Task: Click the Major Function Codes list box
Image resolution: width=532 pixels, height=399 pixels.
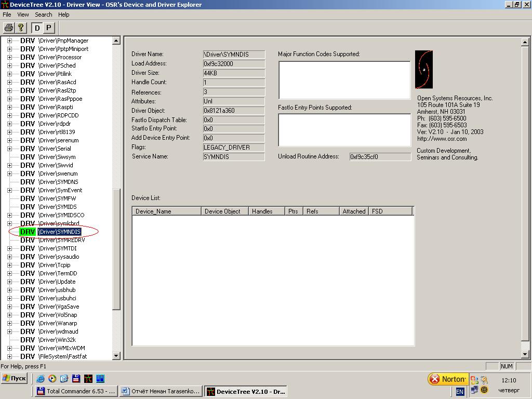Action: pyautogui.click(x=344, y=80)
